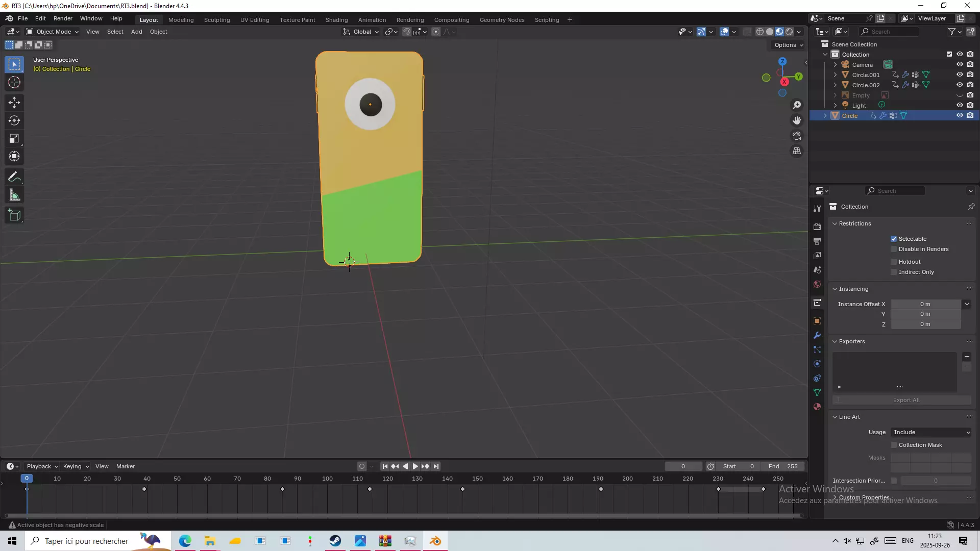This screenshot has height=551, width=980.
Task: Select the Move tool in toolbar
Action: coord(14,103)
